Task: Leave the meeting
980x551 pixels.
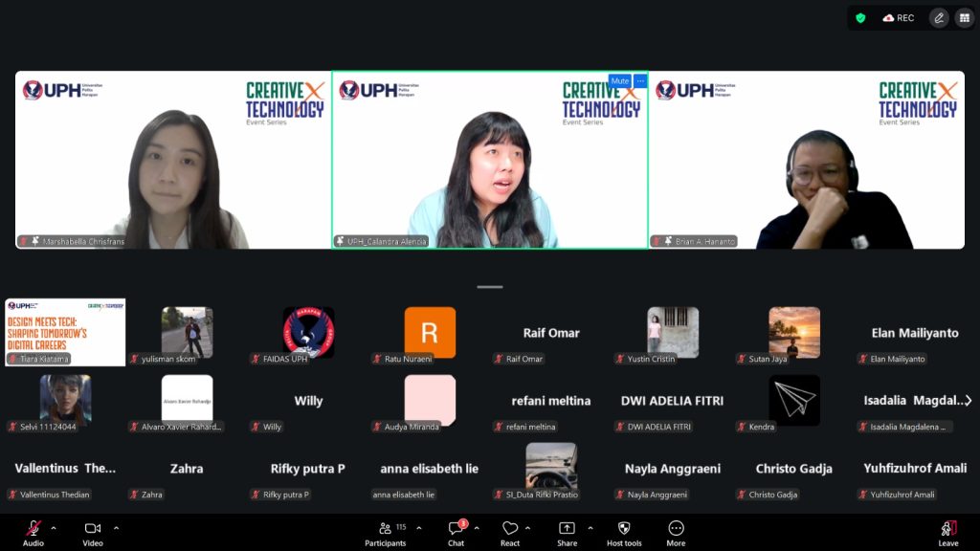Action: pyautogui.click(x=948, y=530)
